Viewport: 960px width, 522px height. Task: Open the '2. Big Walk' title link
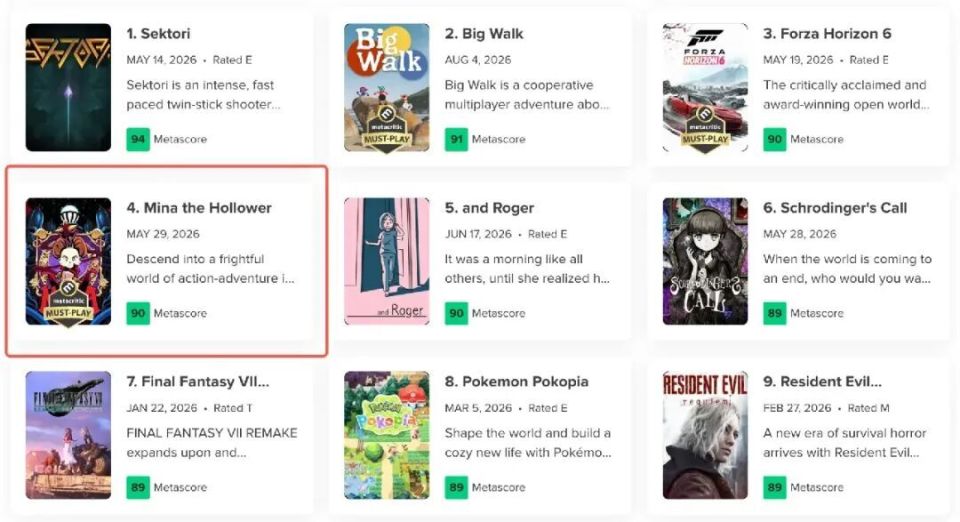pyautogui.click(x=484, y=34)
